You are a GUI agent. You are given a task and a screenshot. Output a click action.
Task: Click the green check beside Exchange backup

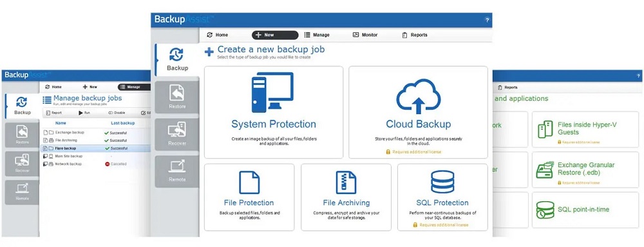click(x=107, y=133)
